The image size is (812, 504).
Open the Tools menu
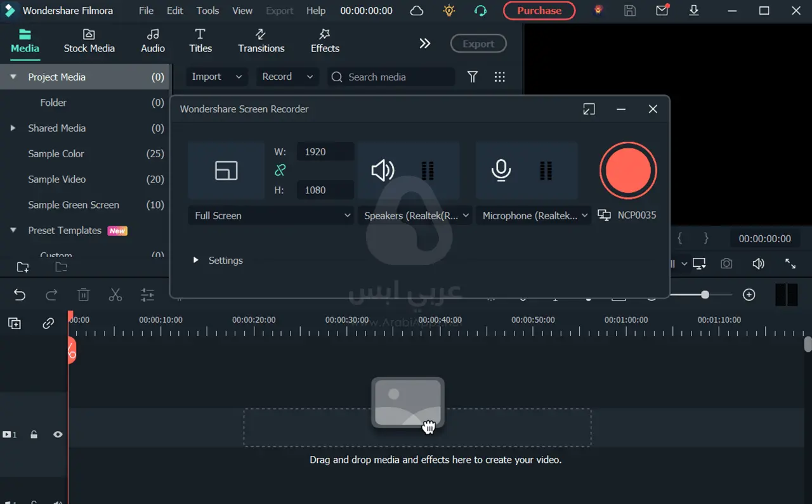207,11
